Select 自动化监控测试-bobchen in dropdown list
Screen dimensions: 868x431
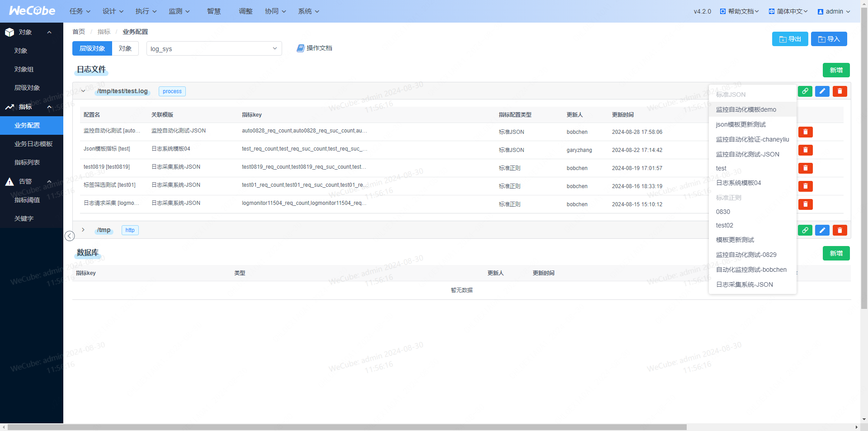pyautogui.click(x=753, y=270)
